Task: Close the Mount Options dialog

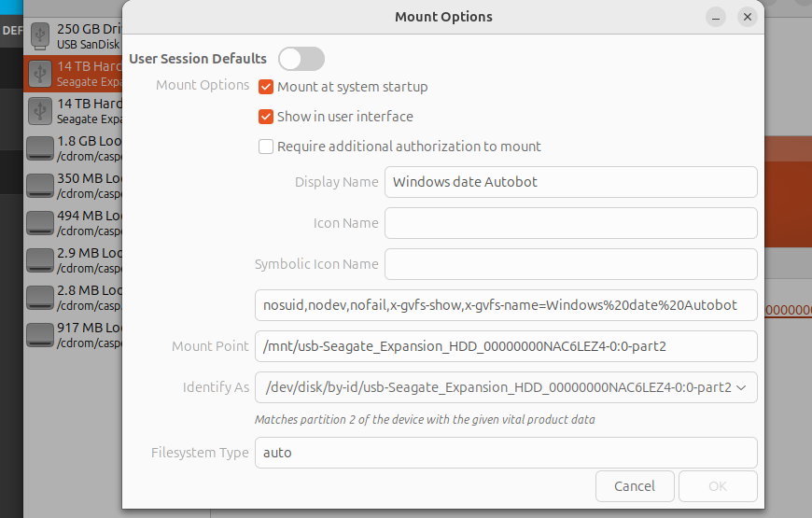Action: pyautogui.click(x=747, y=17)
